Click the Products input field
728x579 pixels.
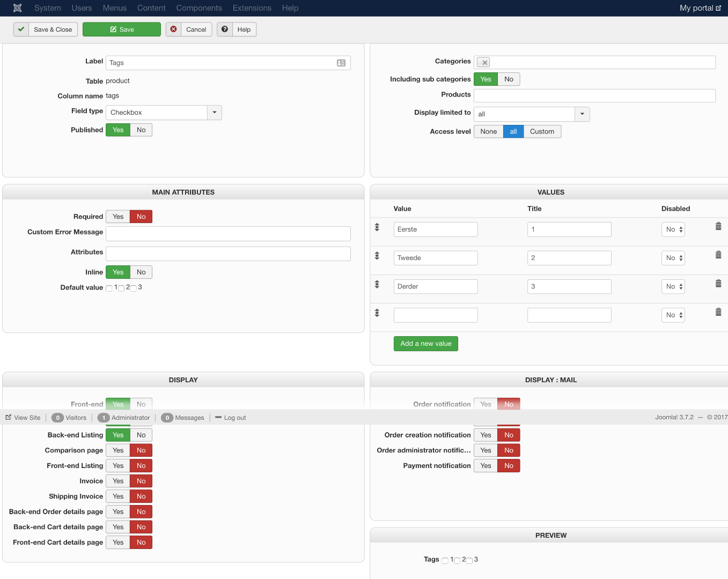pos(594,95)
